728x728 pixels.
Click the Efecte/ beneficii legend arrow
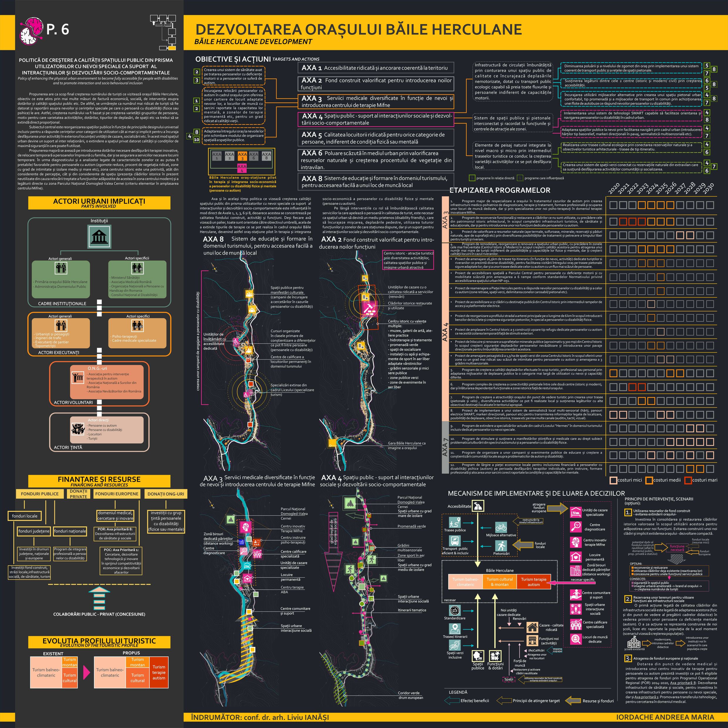coord(452,701)
